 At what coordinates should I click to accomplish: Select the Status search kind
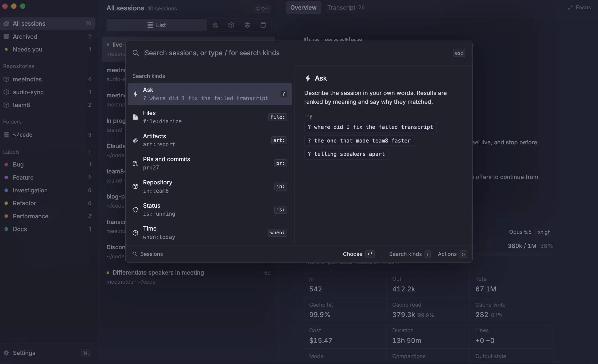pyautogui.click(x=210, y=209)
